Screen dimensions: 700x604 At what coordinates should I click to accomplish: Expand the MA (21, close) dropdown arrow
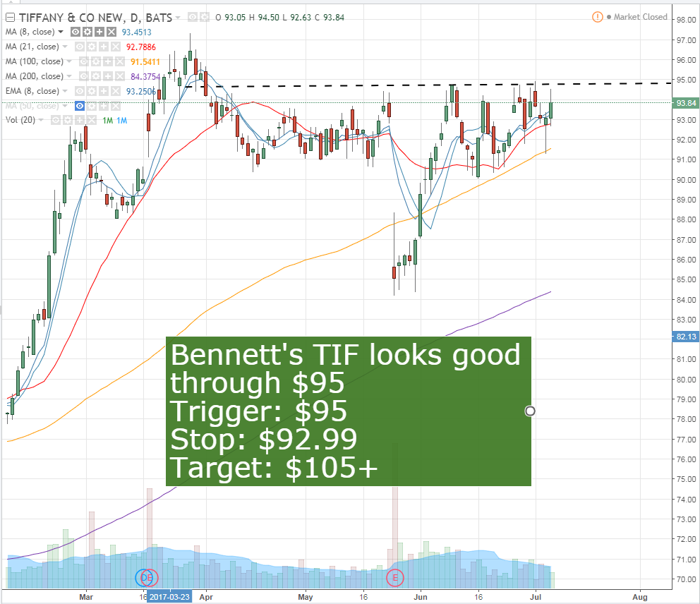[x=65, y=47]
